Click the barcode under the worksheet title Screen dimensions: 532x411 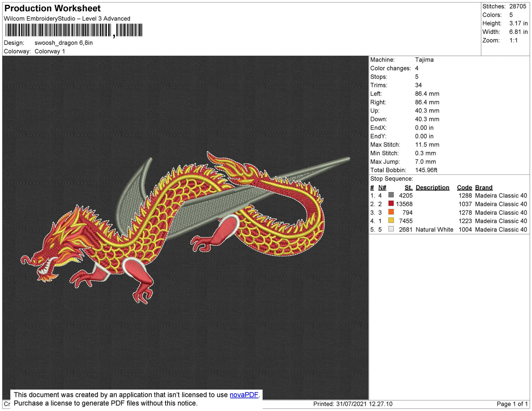(x=74, y=30)
